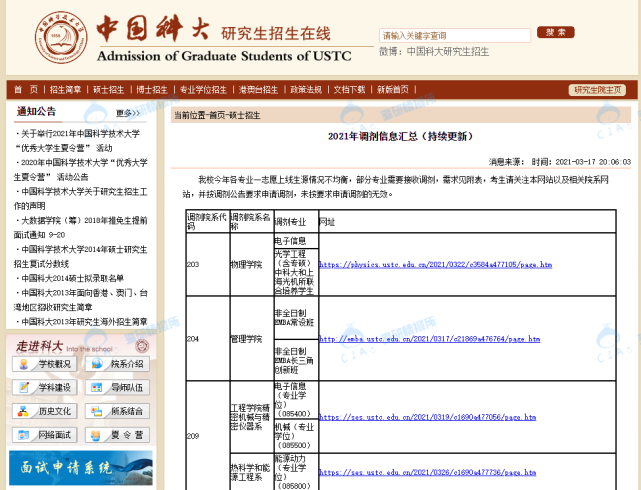Click 中国科大研究生招生 Weibo text

pyautogui.click(x=448, y=52)
